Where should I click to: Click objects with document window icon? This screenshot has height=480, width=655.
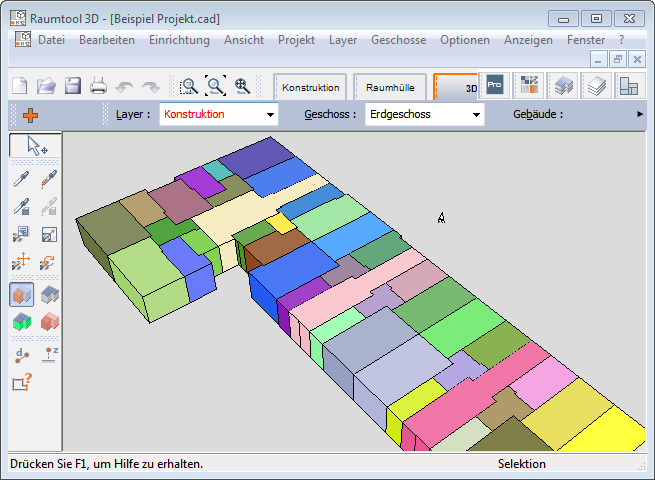pos(22,234)
